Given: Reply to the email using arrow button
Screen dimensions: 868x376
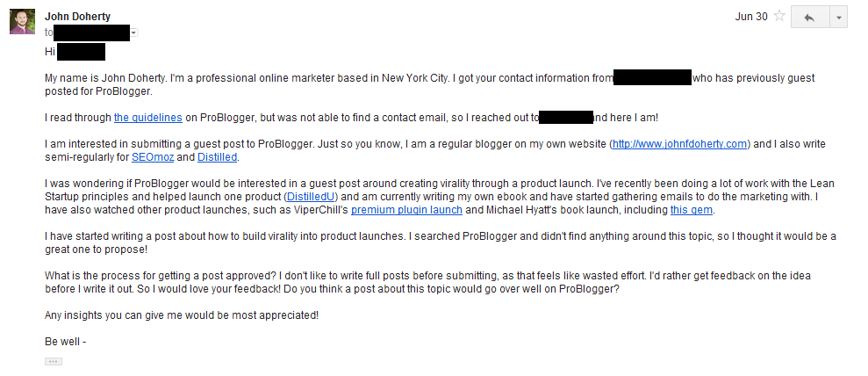Looking at the screenshot, I should click(x=810, y=18).
